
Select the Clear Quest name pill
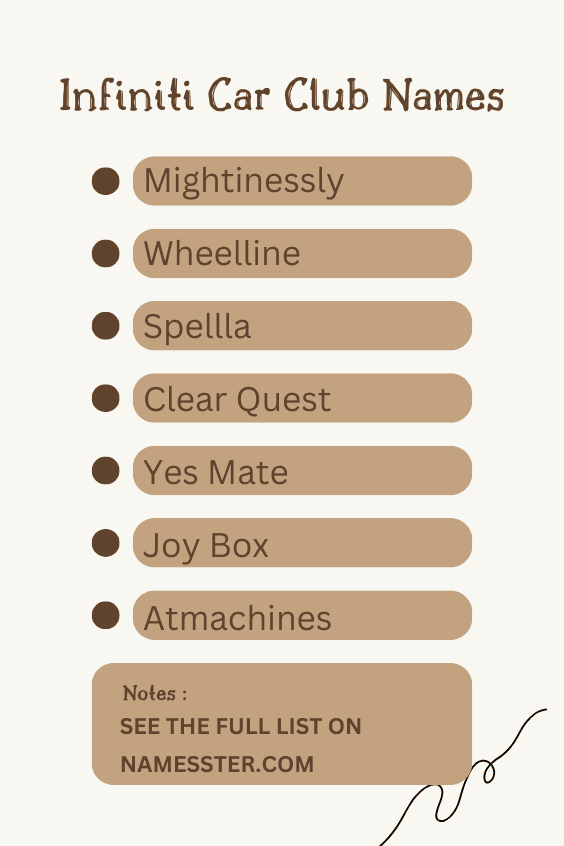click(302, 398)
